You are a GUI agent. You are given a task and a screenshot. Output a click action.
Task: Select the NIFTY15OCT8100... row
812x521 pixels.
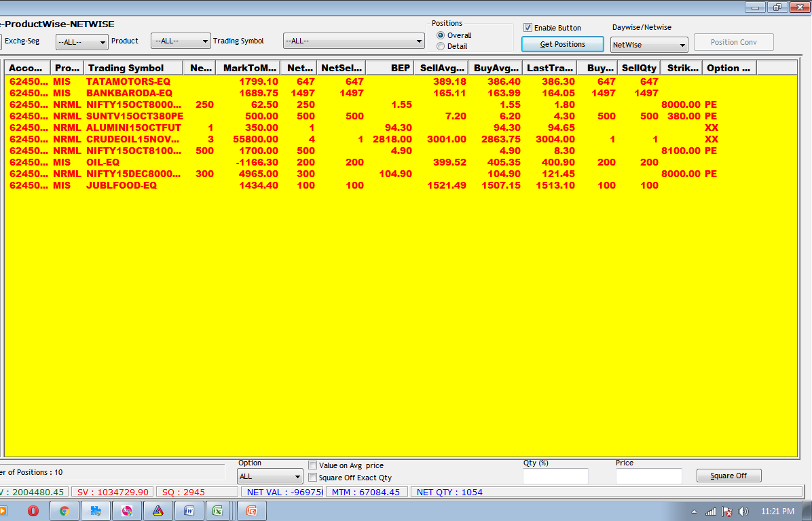tap(401, 151)
